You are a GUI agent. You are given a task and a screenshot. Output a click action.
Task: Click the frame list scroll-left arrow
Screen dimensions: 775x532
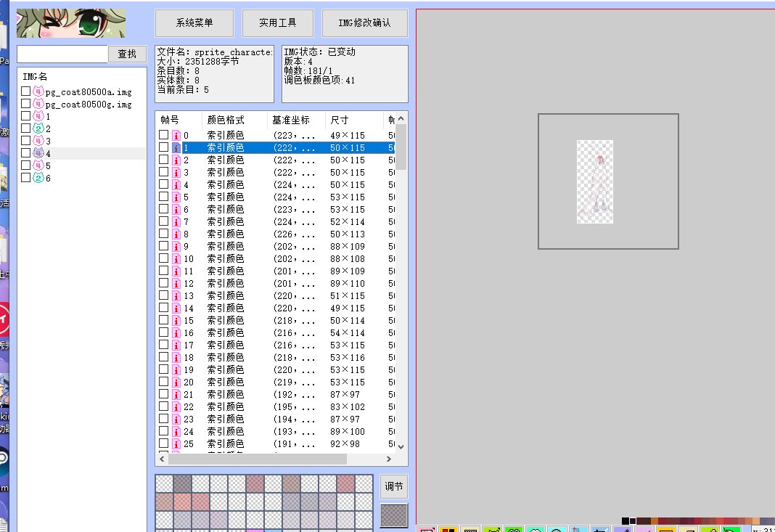tap(162, 459)
